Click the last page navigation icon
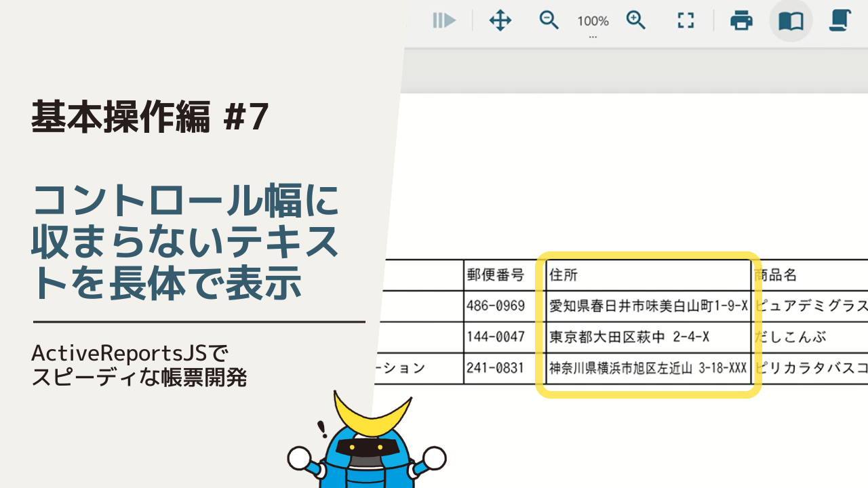868x488 pixels. [444, 21]
